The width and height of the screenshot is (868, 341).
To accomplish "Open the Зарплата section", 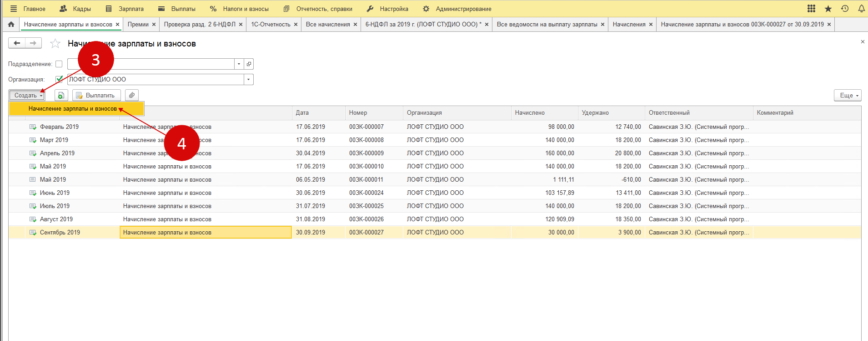I will 125,9.
